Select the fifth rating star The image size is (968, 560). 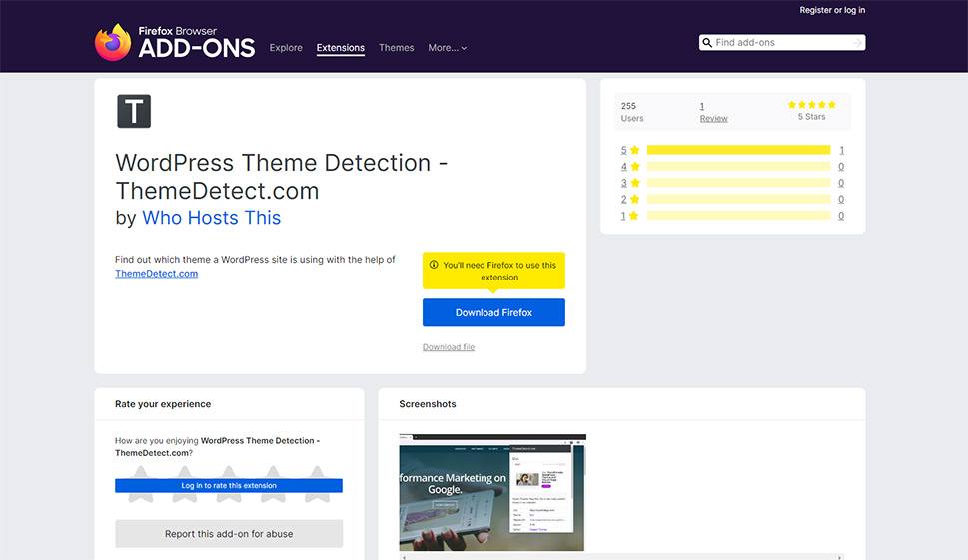click(318, 485)
